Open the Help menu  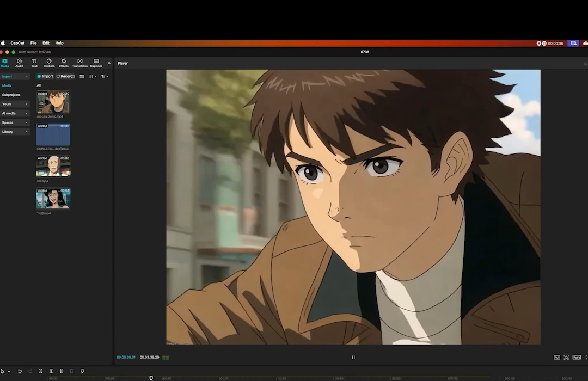[59, 43]
